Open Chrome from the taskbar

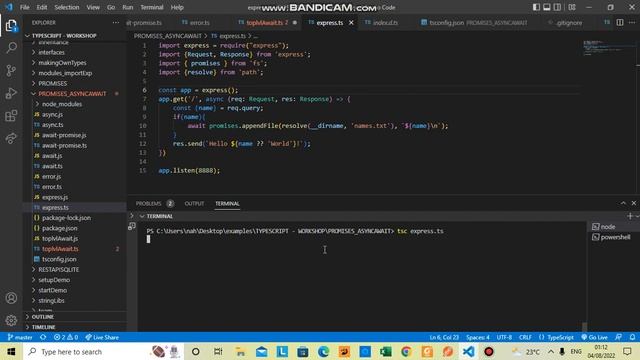406,351
